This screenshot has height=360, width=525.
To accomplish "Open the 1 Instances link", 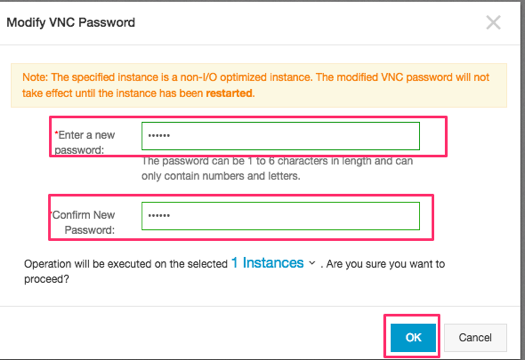I will [x=268, y=263].
